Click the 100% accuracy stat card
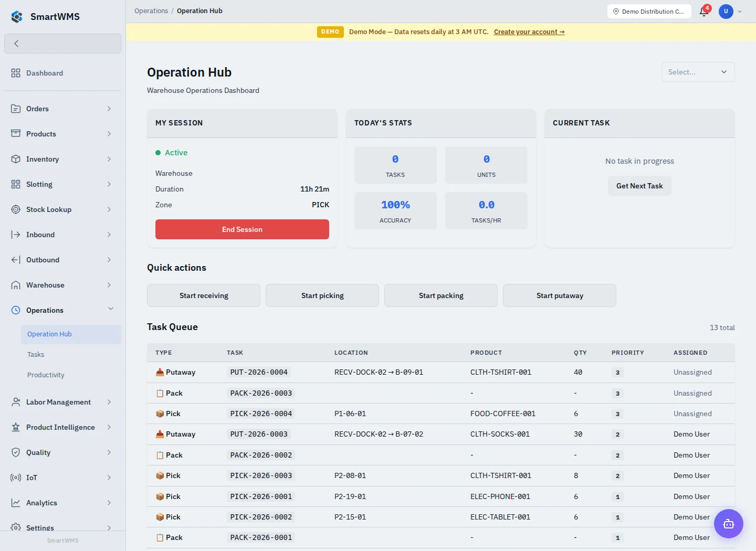The image size is (756, 551). 395,210
